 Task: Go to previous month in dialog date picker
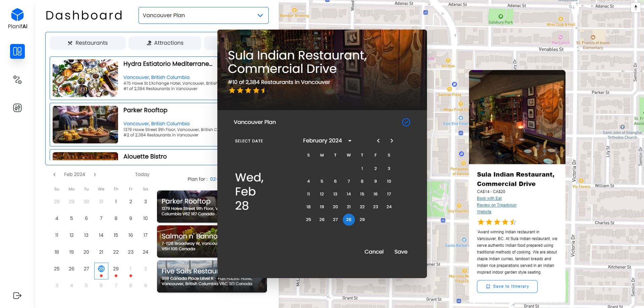coord(378,141)
